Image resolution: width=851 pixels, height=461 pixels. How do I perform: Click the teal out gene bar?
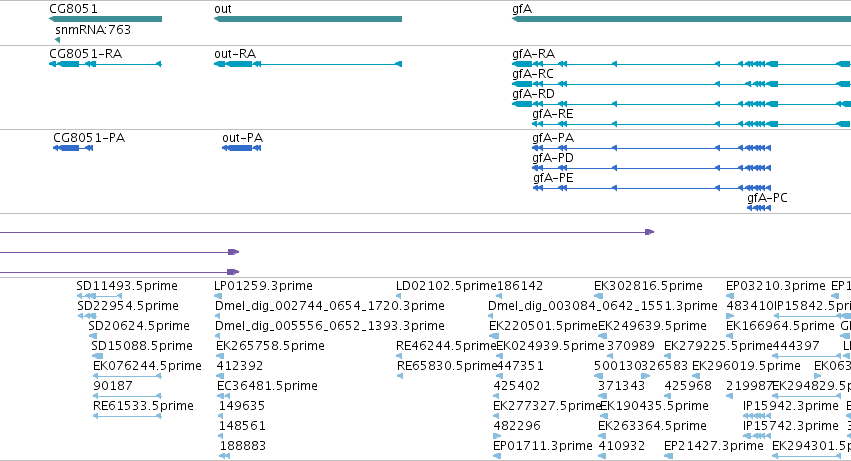tap(308, 19)
